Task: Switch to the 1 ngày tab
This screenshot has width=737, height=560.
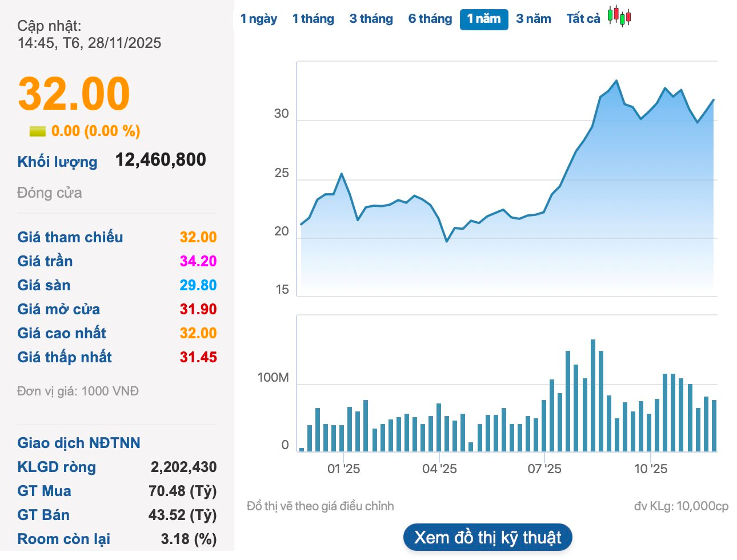Action: click(259, 18)
